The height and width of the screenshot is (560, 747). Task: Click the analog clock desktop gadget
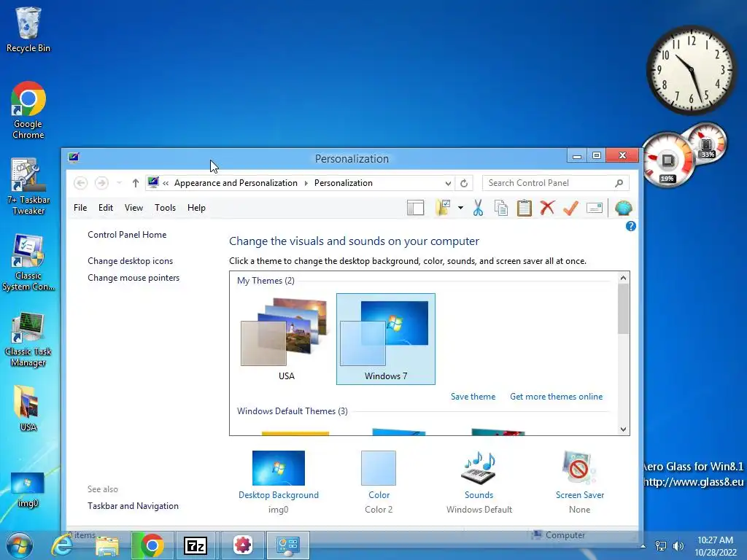pos(692,71)
